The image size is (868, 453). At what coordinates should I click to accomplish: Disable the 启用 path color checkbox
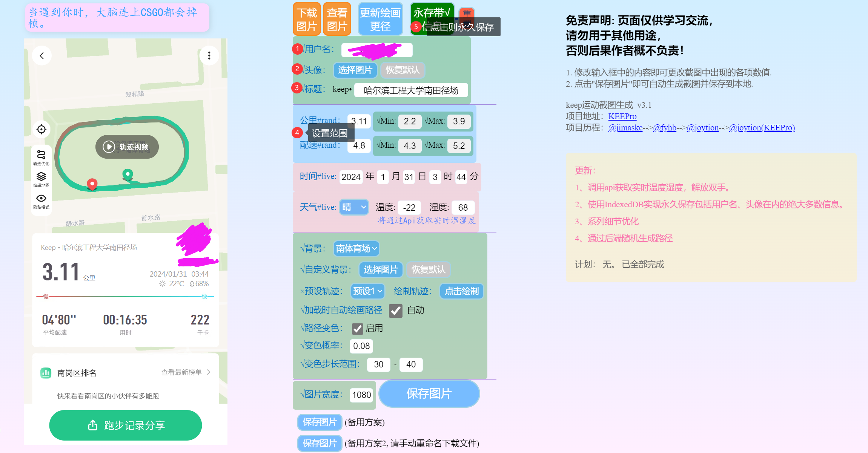(x=357, y=328)
